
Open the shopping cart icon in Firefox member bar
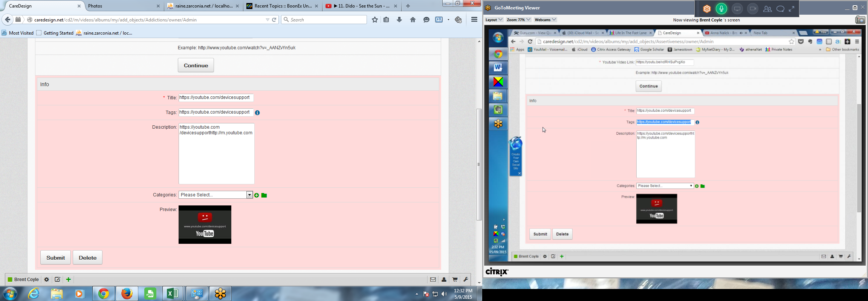click(x=455, y=280)
